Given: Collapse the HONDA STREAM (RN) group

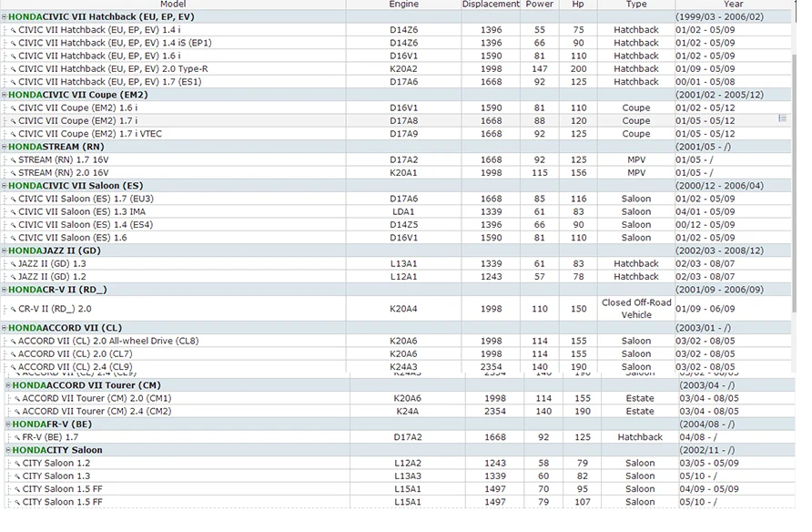Looking at the screenshot, I should pos(5,147).
